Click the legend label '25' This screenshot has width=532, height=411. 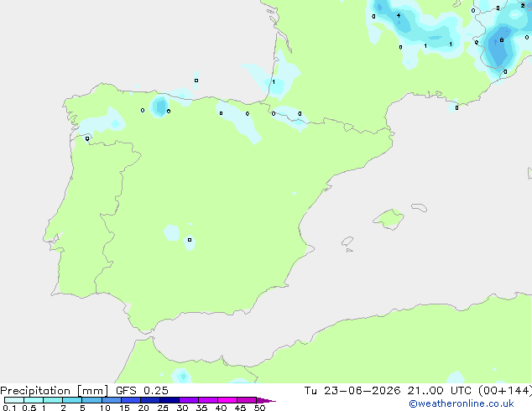coord(163,408)
